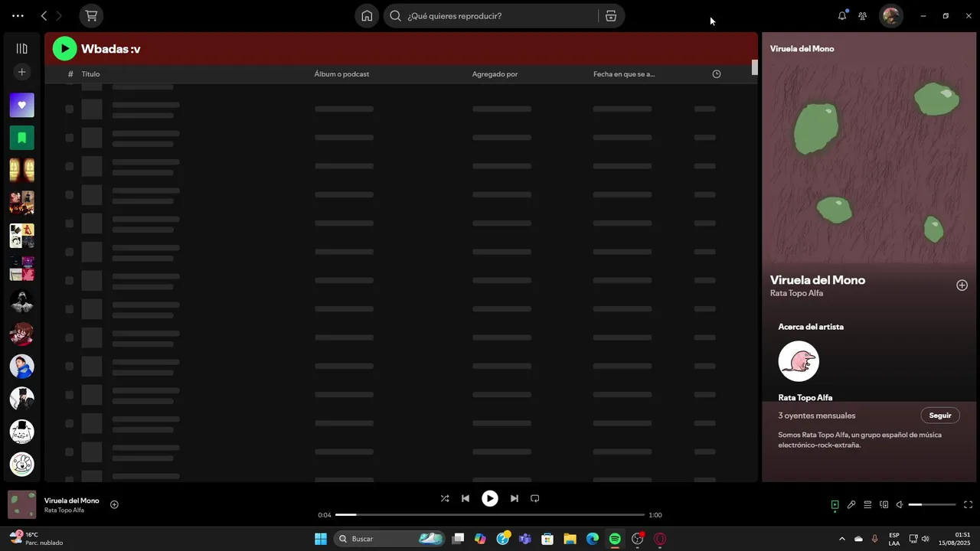Sort by Agregado por column

(x=495, y=74)
